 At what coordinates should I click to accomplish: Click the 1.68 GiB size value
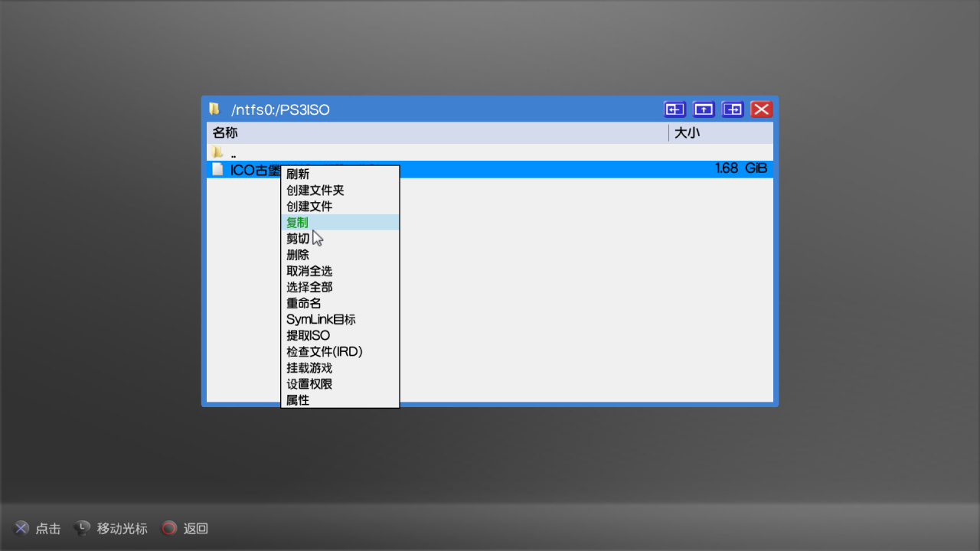740,168
